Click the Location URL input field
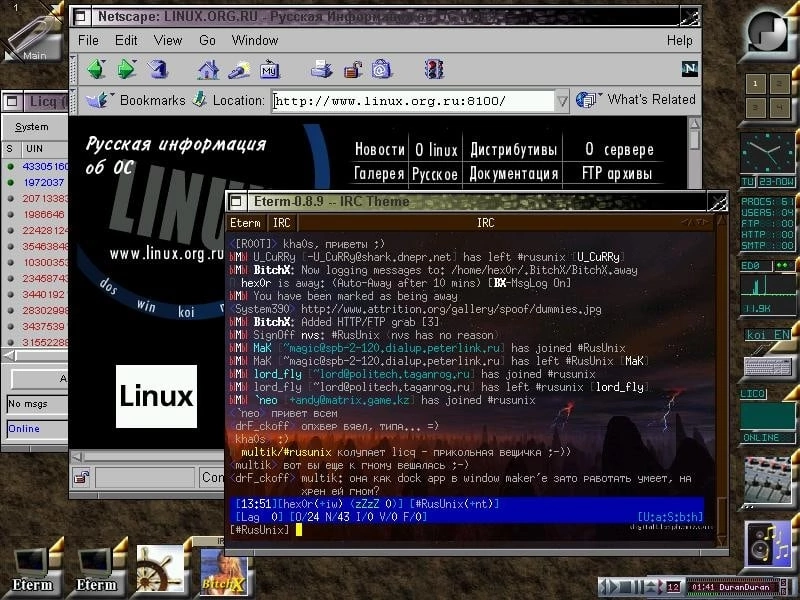 tap(413, 101)
